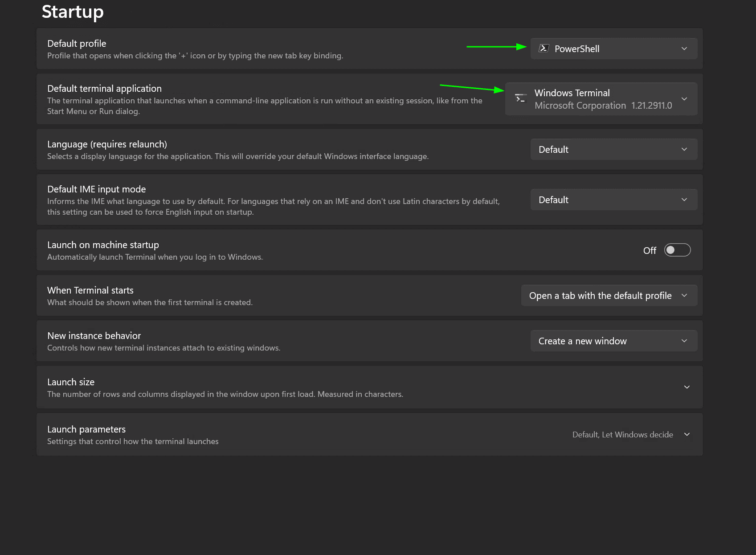756x555 pixels.
Task: Click the 'Off' text beside startup toggle
Action: coord(650,250)
